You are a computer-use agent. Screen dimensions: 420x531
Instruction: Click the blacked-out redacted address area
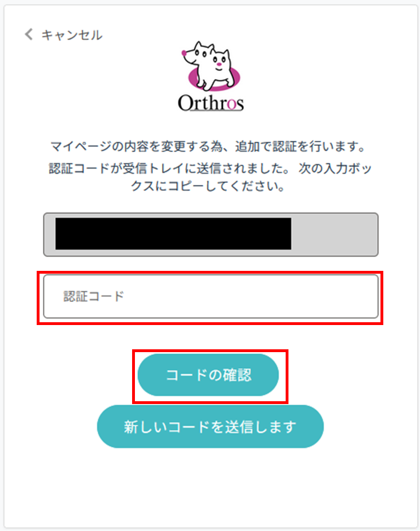173,234
